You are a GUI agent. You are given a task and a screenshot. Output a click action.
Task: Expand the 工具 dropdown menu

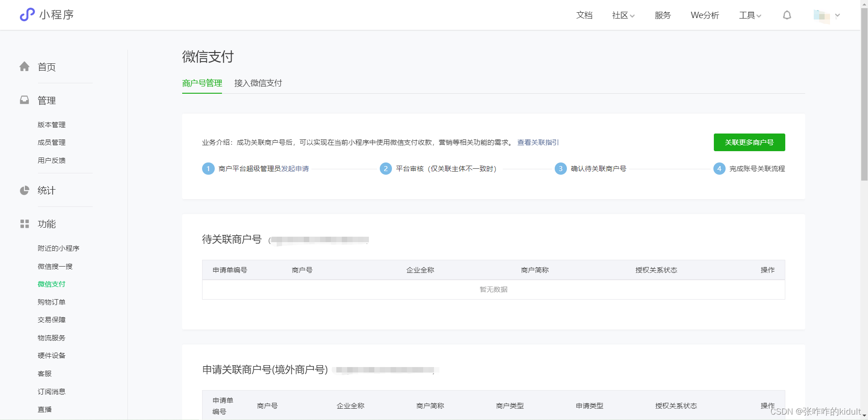pyautogui.click(x=750, y=15)
